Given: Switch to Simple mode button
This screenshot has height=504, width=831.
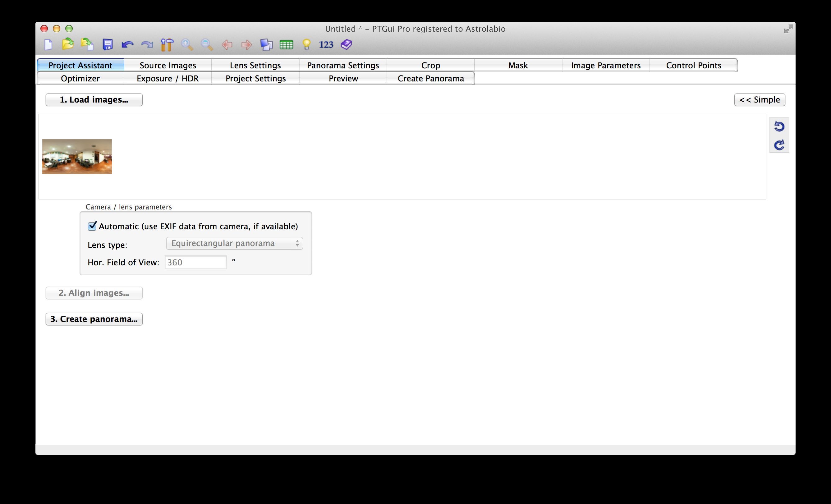Looking at the screenshot, I should [760, 100].
